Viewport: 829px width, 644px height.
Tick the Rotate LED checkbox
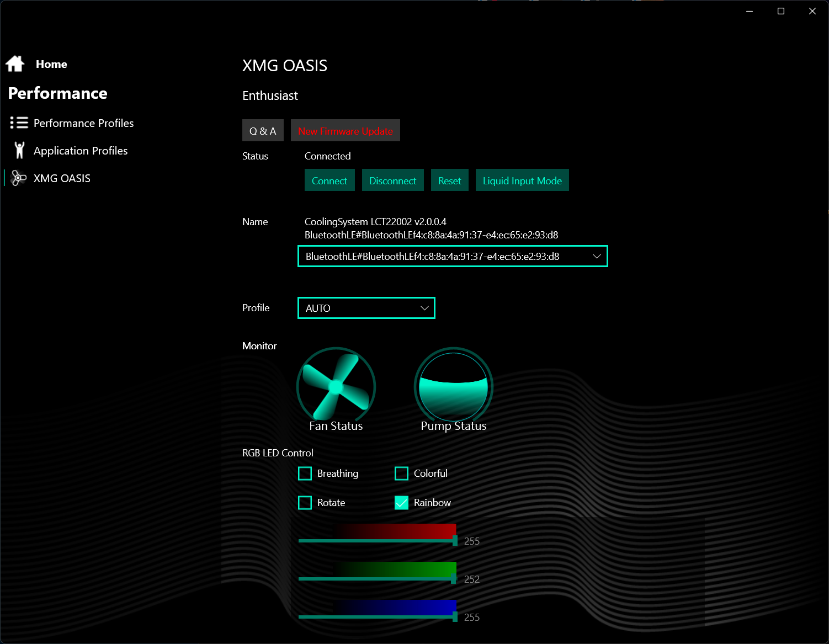[x=305, y=503]
